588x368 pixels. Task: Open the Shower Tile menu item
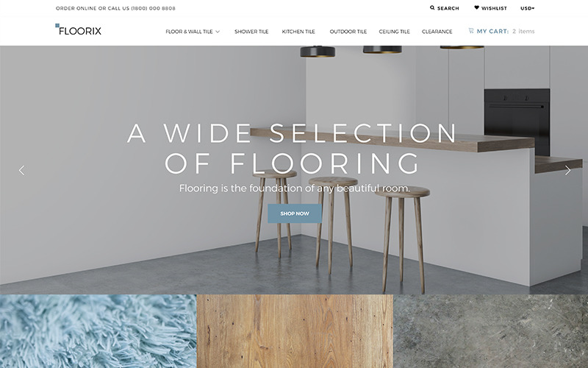251,32
